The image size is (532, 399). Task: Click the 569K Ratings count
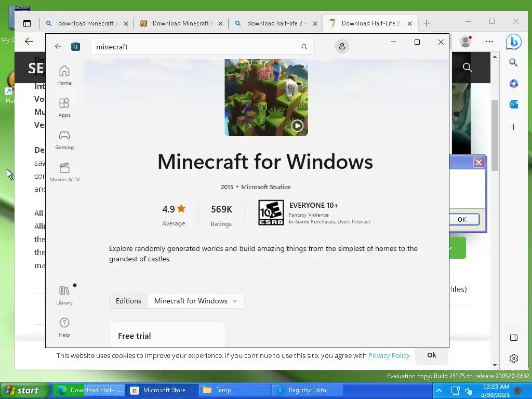coord(221,215)
